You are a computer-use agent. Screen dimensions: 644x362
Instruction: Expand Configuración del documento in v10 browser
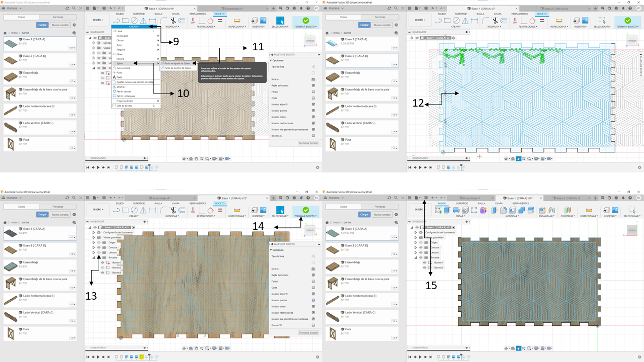click(416, 232)
